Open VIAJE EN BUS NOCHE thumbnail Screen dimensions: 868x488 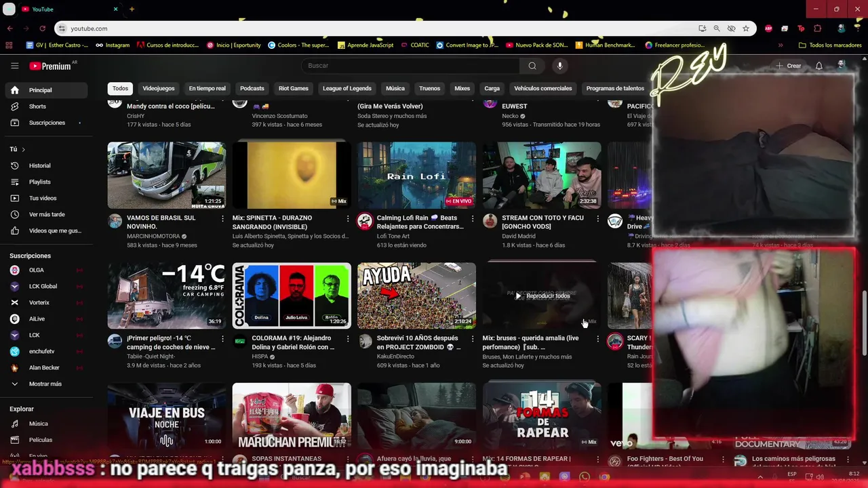pyautogui.click(x=167, y=416)
